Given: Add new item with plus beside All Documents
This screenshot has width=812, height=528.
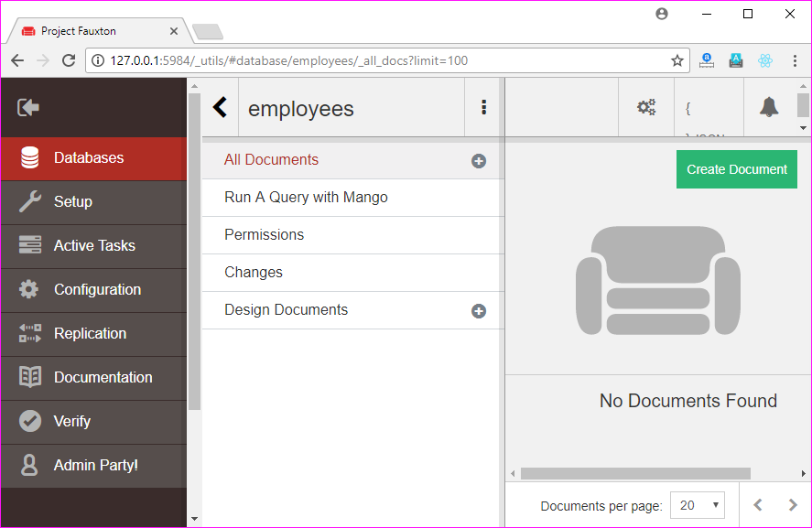Looking at the screenshot, I should click(479, 161).
